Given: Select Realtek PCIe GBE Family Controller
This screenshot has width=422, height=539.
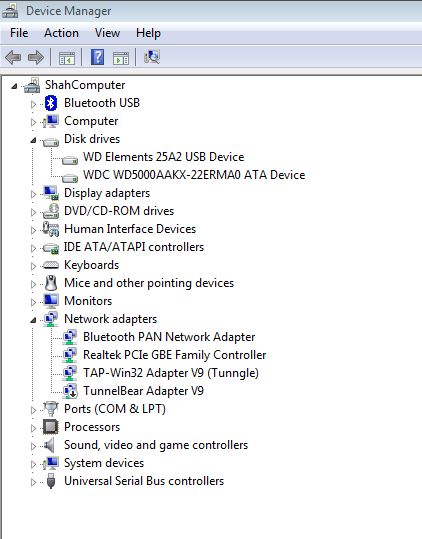Looking at the screenshot, I should tap(175, 355).
